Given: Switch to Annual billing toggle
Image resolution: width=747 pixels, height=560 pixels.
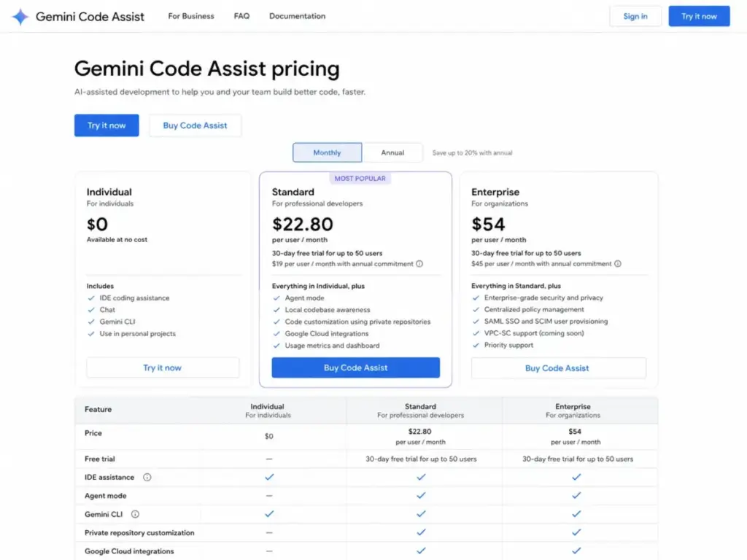Looking at the screenshot, I should pyautogui.click(x=392, y=152).
